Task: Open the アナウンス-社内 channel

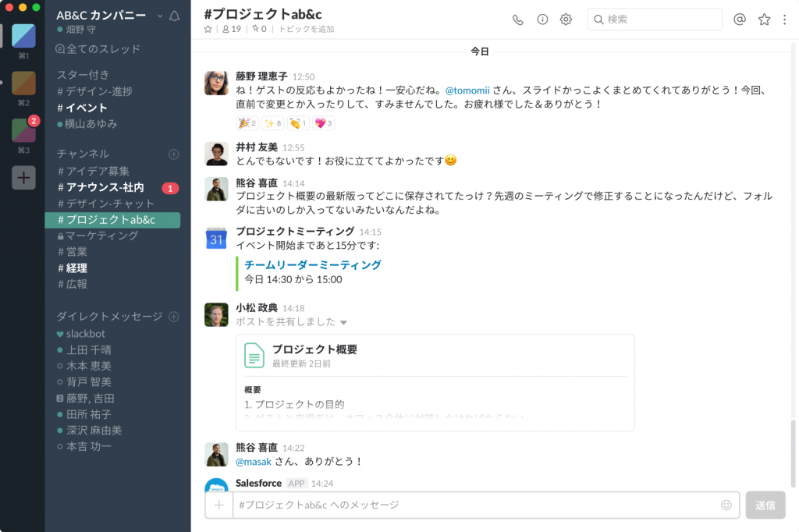Action: point(105,187)
